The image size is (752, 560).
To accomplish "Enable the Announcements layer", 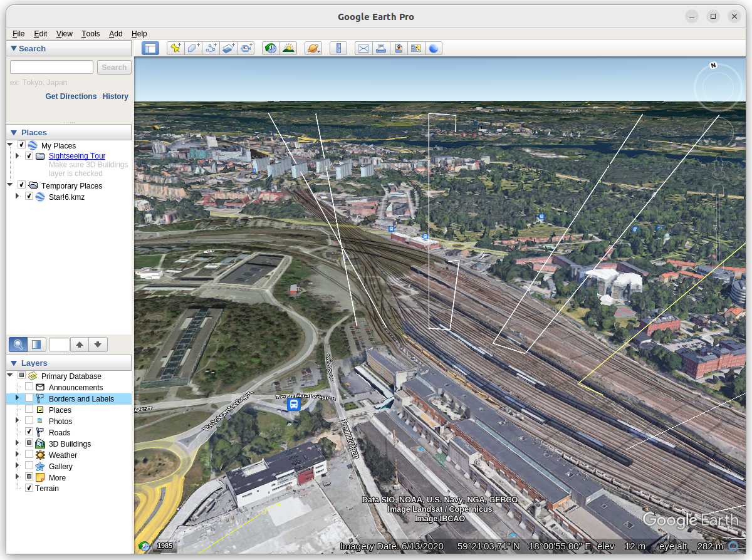I will [29, 386].
